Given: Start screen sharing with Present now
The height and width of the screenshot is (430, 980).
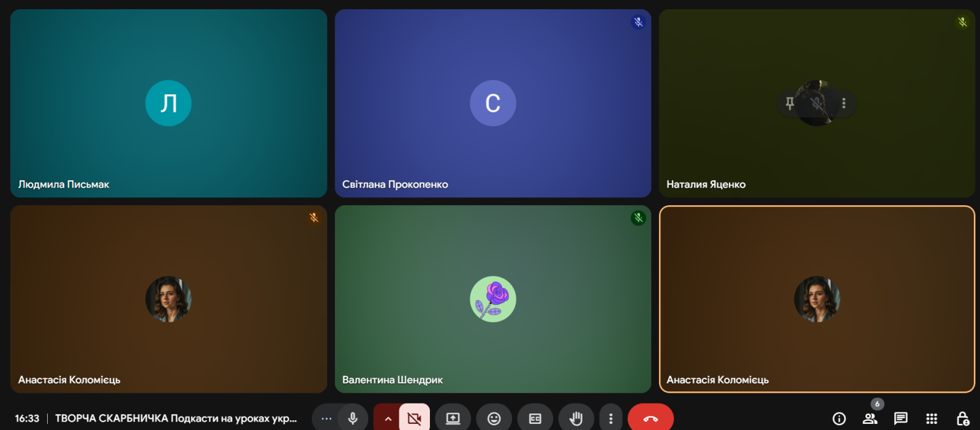Looking at the screenshot, I should (453, 418).
